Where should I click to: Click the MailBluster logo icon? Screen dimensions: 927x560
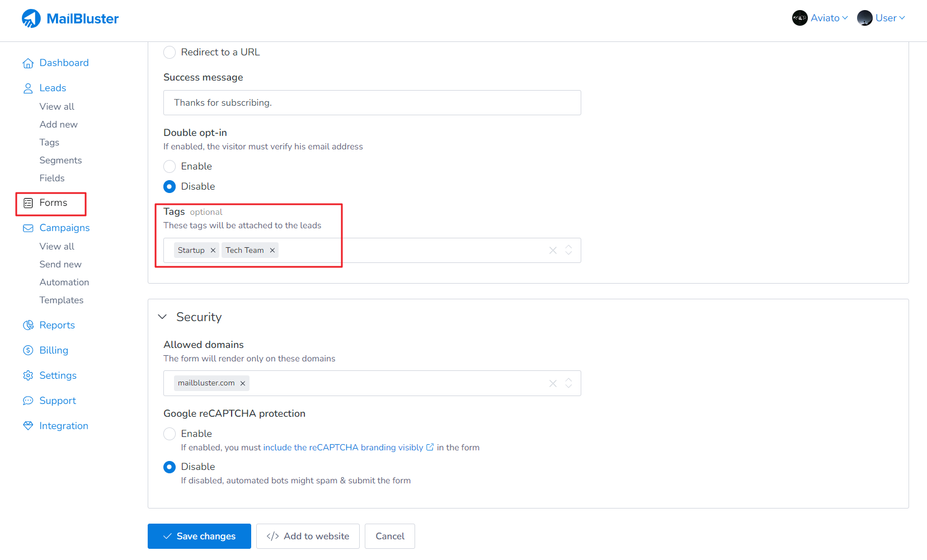point(31,18)
